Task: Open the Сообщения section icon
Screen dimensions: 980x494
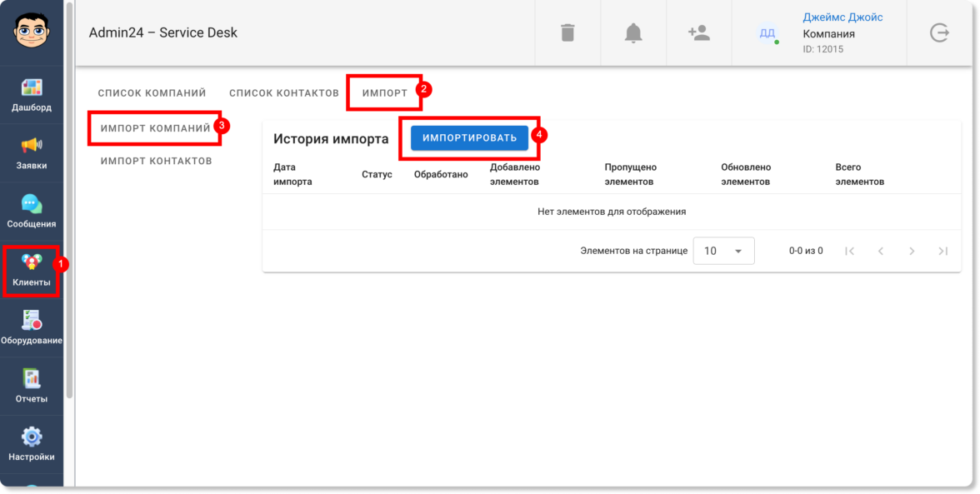Action: [x=32, y=204]
